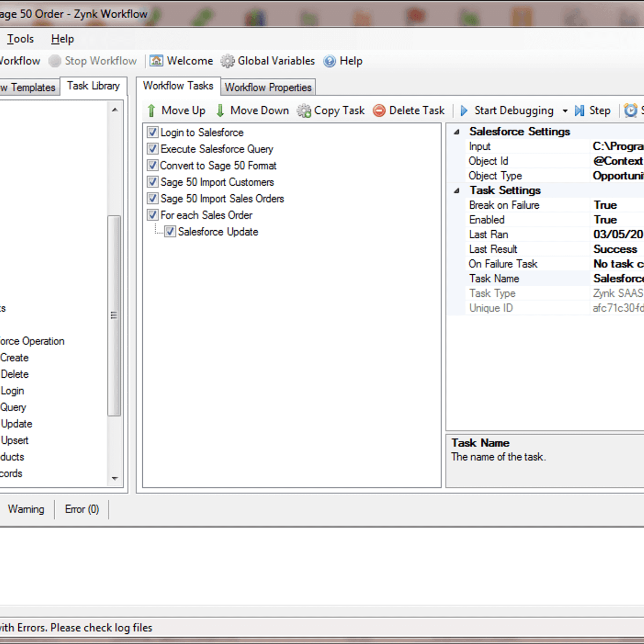Click the red Delete Task icon
The width and height of the screenshot is (644, 644).
pyautogui.click(x=379, y=111)
